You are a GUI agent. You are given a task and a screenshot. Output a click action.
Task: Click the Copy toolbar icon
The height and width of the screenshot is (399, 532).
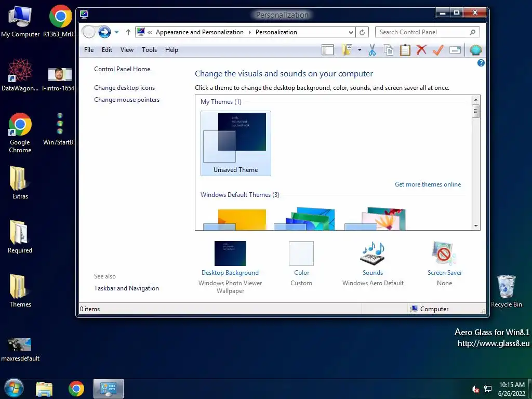pyautogui.click(x=389, y=50)
